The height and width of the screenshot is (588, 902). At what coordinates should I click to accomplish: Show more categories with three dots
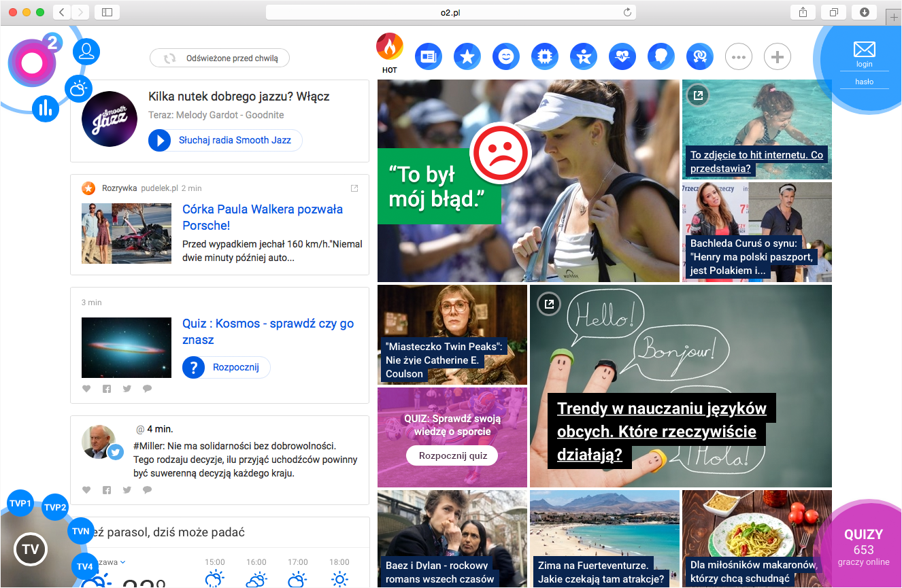point(738,57)
